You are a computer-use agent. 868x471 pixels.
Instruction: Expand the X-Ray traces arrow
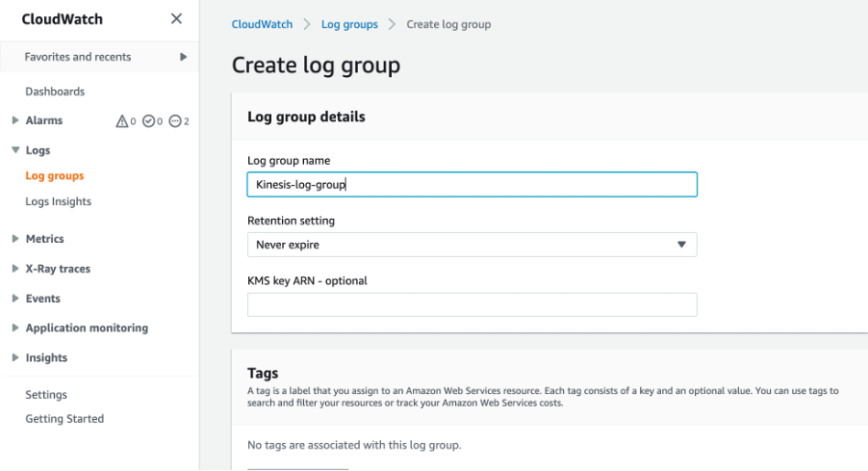pyautogui.click(x=15, y=268)
